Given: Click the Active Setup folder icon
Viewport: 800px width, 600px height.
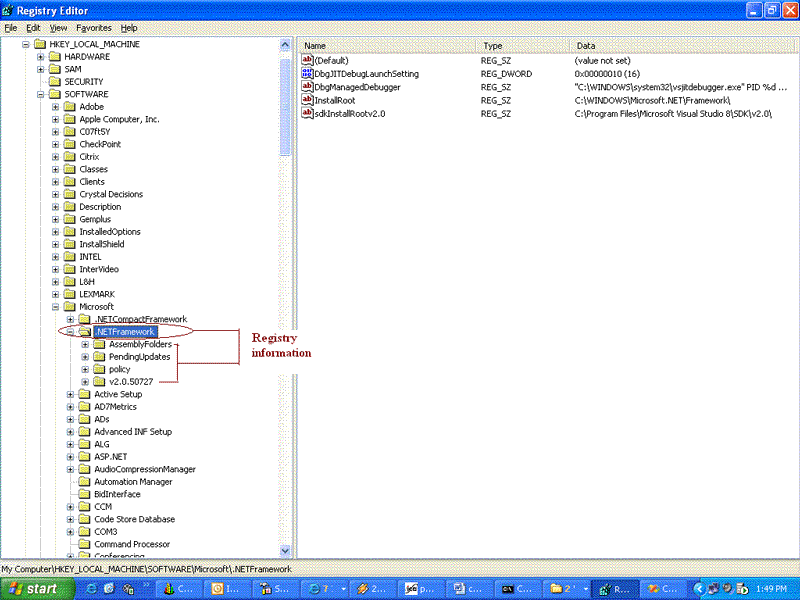Looking at the screenshot, I should coord(84,394).
